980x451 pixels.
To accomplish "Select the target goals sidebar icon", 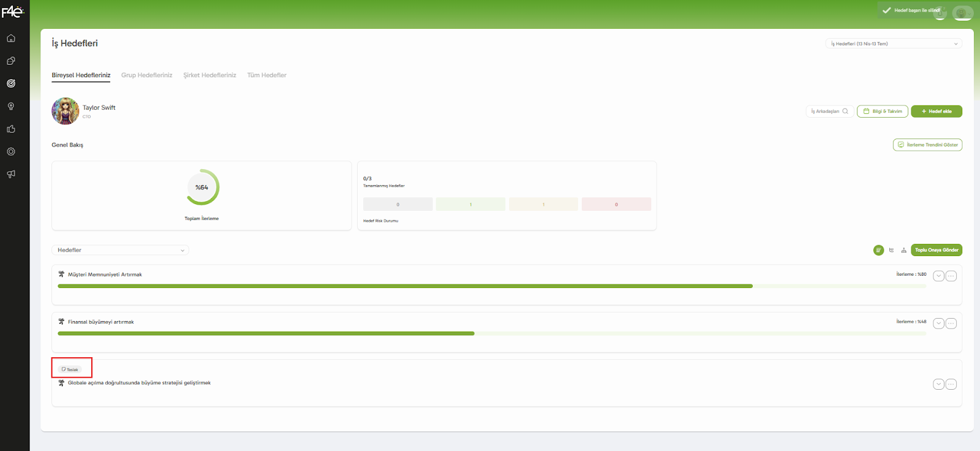I will pos(11,84).
